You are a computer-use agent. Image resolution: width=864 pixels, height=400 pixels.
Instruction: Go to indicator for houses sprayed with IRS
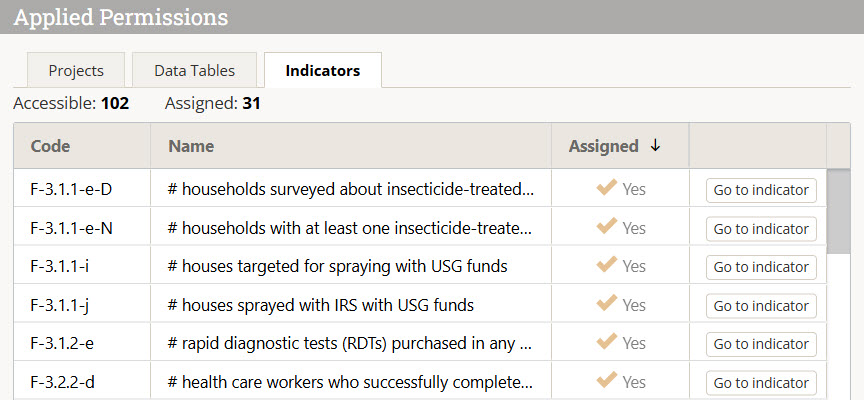(760, 306)
